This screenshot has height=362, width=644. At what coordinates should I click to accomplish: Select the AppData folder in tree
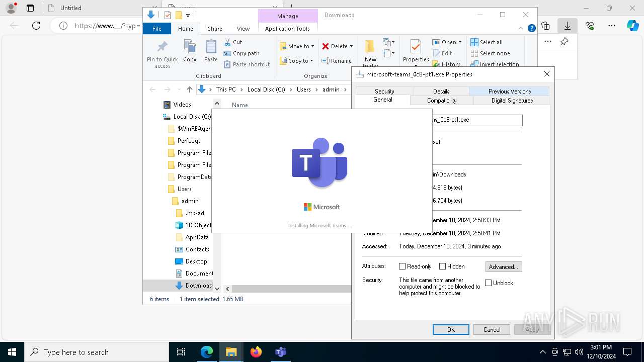(x=192, y=237)
